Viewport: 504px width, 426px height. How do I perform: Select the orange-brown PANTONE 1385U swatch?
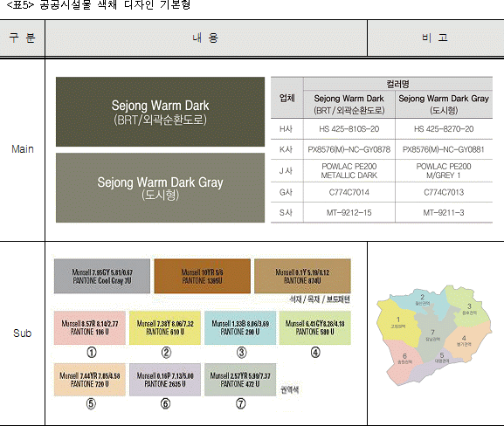[x=202, y=277]
